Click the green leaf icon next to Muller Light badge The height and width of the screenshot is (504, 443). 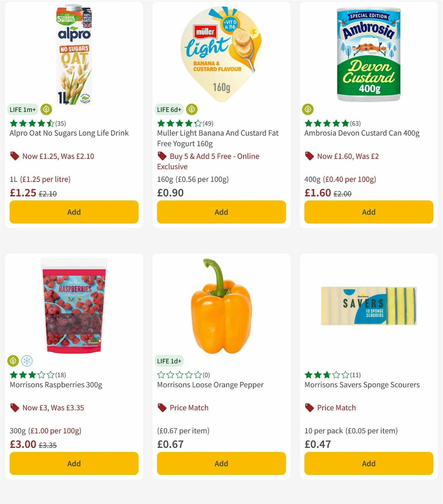(191, 109)
